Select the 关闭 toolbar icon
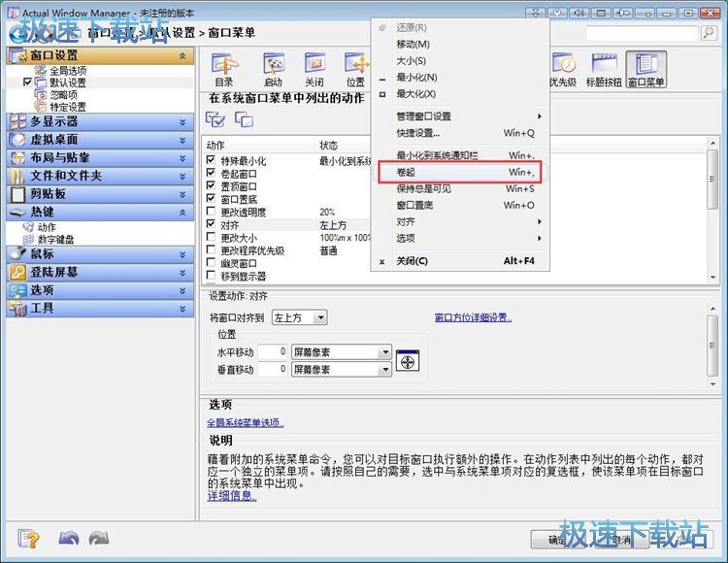Screen dimensions: 728x563 click(x=314, y=69)
